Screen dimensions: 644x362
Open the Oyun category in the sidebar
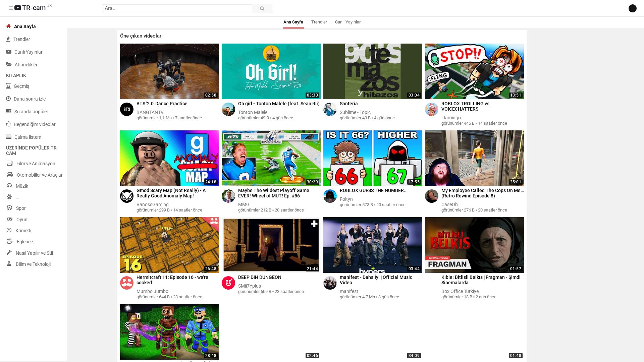click(x=22, y=220)
